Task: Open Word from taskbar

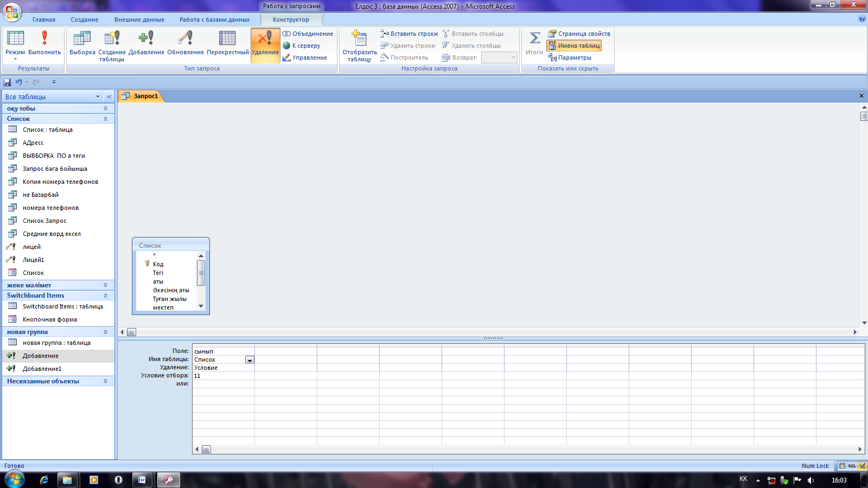Action: pos(142,480)
